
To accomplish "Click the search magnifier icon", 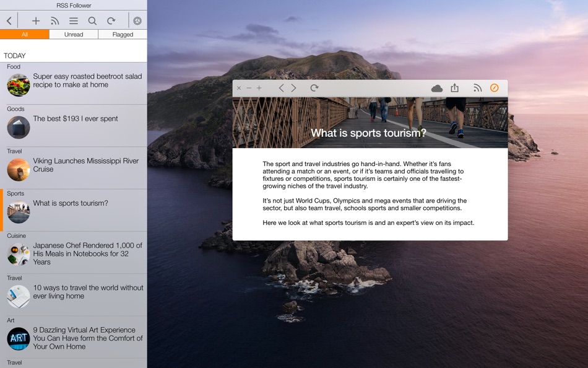I will pos(92,20).
